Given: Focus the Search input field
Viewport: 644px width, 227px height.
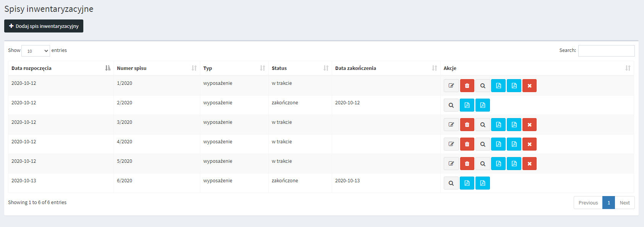Looking at the screenshot, I should coord(606,51).
